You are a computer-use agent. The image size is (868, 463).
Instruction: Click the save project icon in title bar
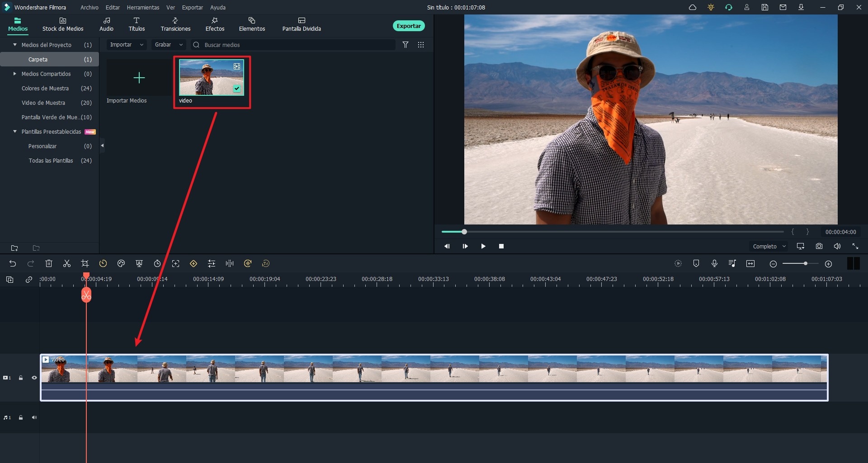pos(765,7)
